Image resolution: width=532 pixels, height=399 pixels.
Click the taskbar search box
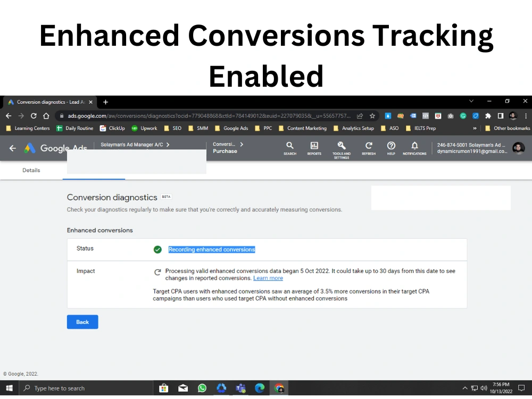point(86,388)
